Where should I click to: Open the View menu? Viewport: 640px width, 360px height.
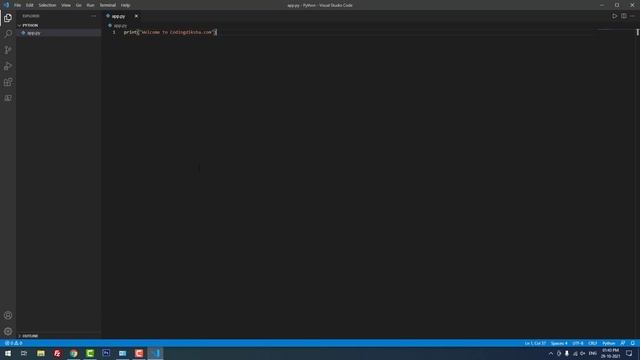coord(66,5)
